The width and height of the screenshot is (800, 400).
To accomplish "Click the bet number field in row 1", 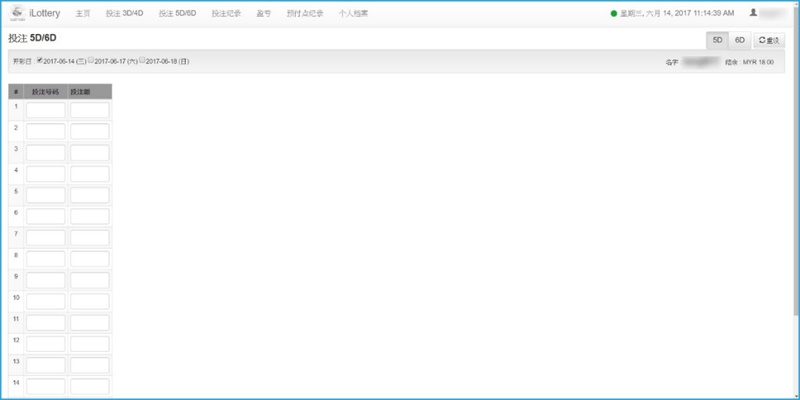I will point(46,110).
